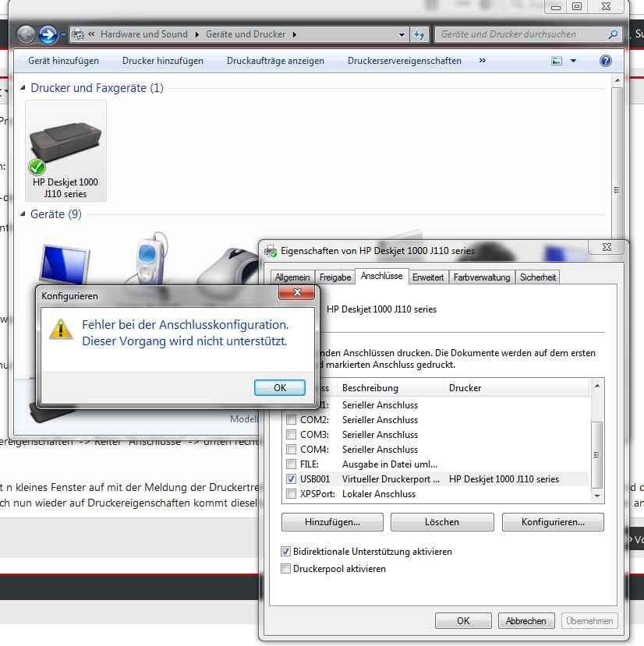This screenshot has width=644, height=646.
Task: Select 'Lokaler Anschluss' row text
Action: (378, 493)
